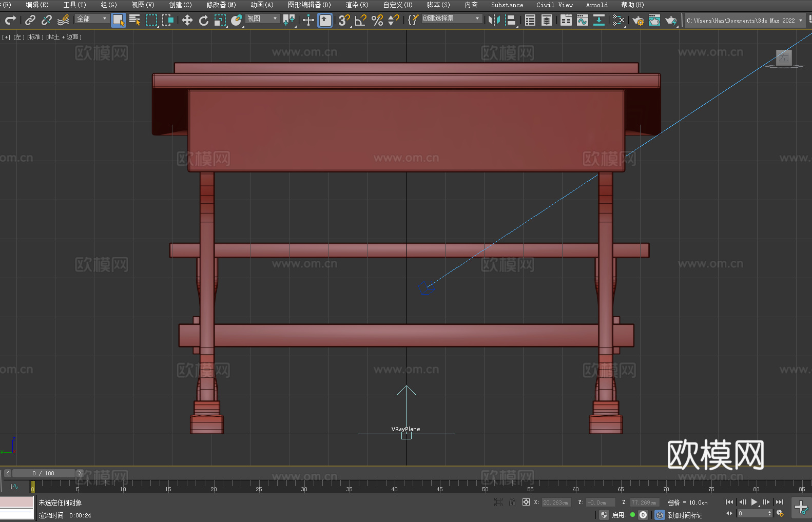This screenshot has width=812, height=522.
Task: Click the pink MAXScript listener area
Action: point(17,502)
